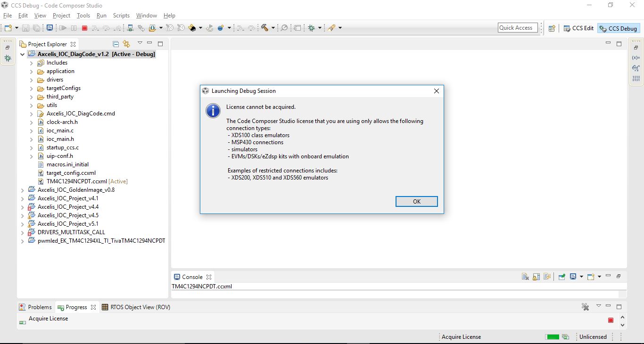Screen dimensions: 644x344
Task: Click the background operations icon in the status bar
Action: pyautogui.click(x=566, y=337)
